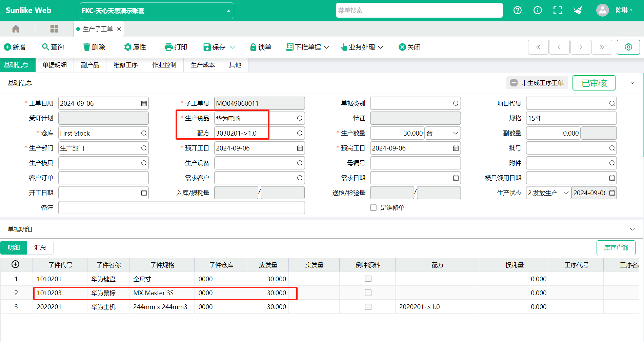The width and height of the screenshot is (644, 342).
Task: Open calendar picker for 预开工日
Action: point(300,148)
